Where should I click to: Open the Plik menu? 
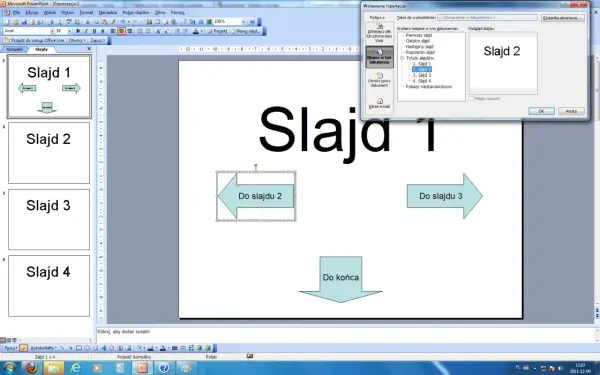[16, 13]
